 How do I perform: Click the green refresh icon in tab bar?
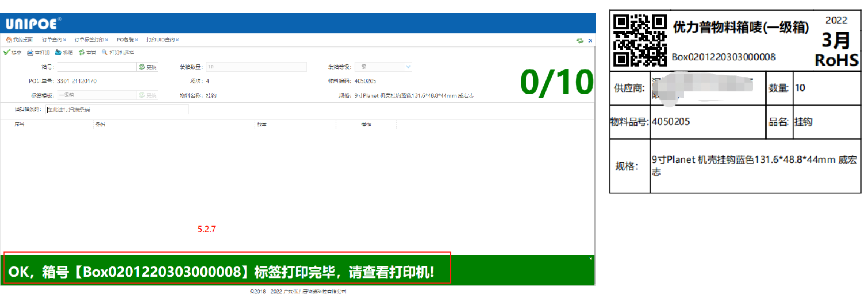(580, 41)
